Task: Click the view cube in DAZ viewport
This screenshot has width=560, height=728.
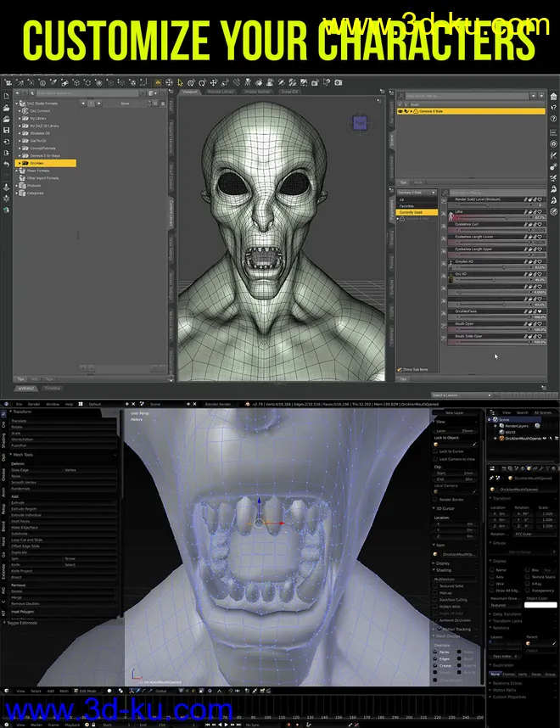Action: tap(359, 125)
